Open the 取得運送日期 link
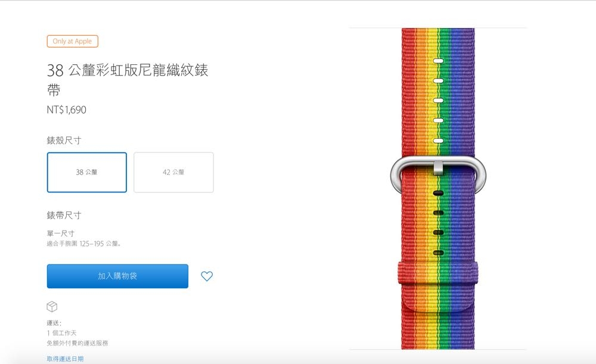 [x=65, y=359]
